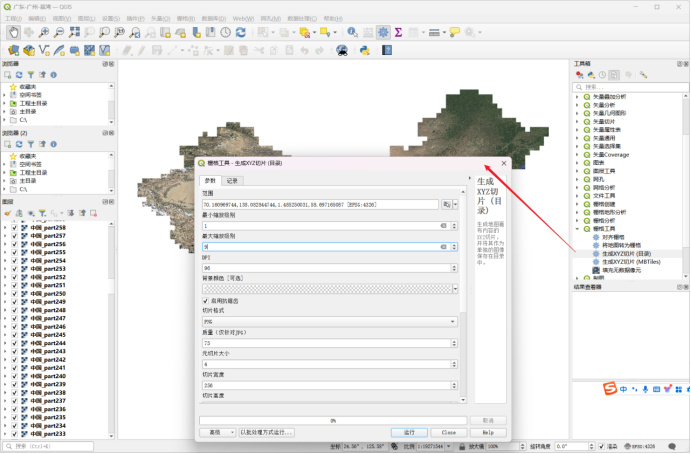This screenshot has width=691, height=454.
Task: Click the blue Help book toolbar icon
Action: pyautogui.click(x=387, y=50)
